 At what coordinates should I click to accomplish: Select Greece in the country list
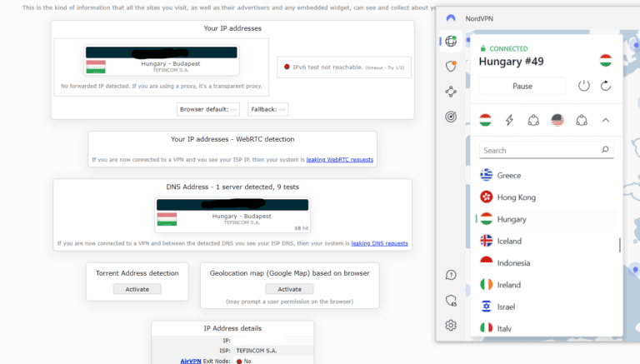pyautogui.click(x=546, y=176)
